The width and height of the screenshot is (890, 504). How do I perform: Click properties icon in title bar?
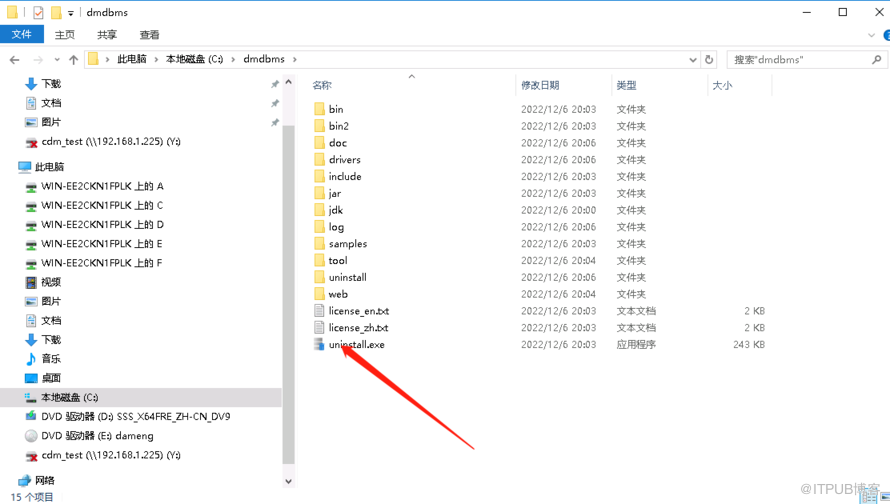coord(38,12)
